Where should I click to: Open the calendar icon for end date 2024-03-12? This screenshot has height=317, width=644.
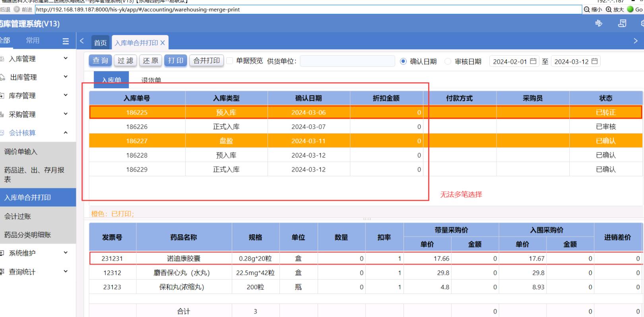(x=594, y=61)
